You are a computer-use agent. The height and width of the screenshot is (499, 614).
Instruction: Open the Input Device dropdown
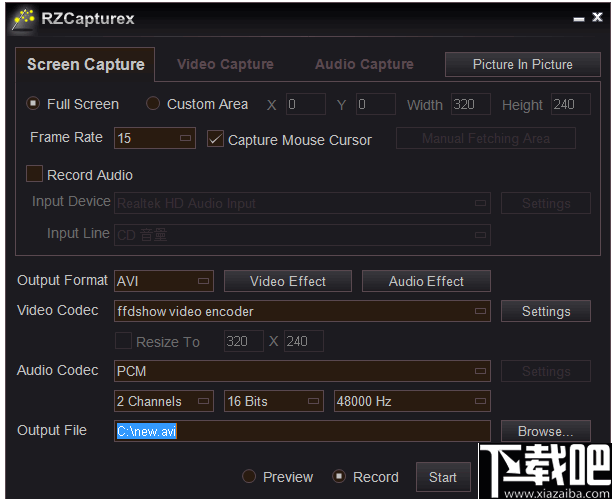[x=302, y=203]
